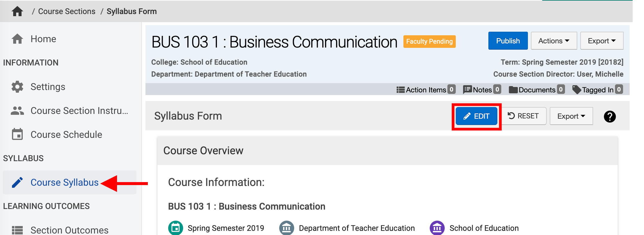Expand the Actions dropdown
Image resolution: width=644 pixels, height=235 pixels.
[x=554, y=41]
